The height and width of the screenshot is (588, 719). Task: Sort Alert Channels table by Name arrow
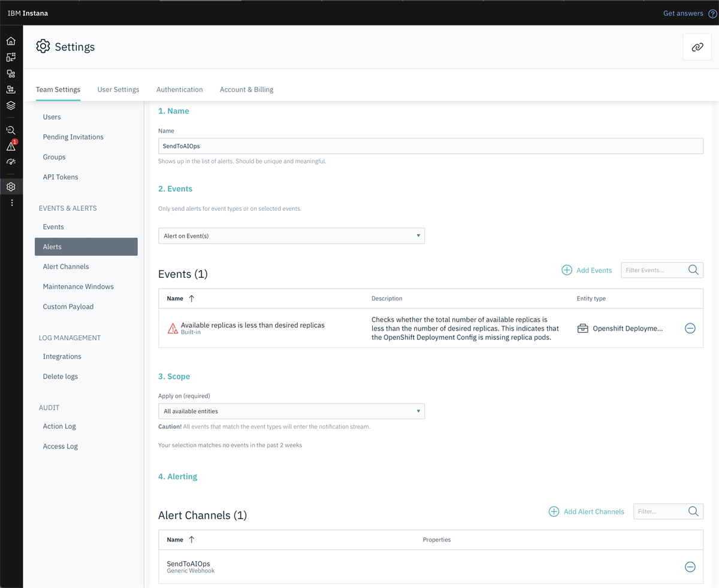pyautogui.click(x=192, y=539)
